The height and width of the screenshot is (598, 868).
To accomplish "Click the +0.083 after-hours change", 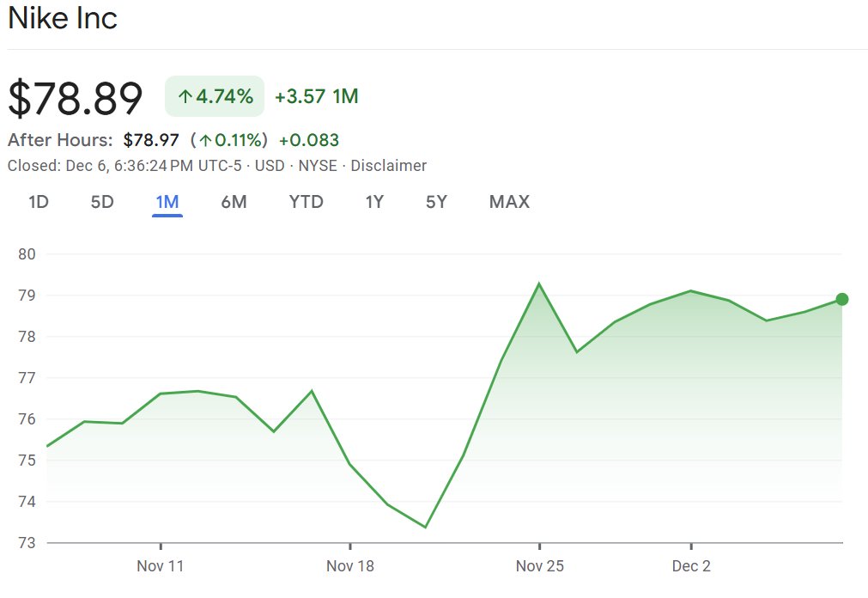I will pyautogui.click(x=309, y=140).
